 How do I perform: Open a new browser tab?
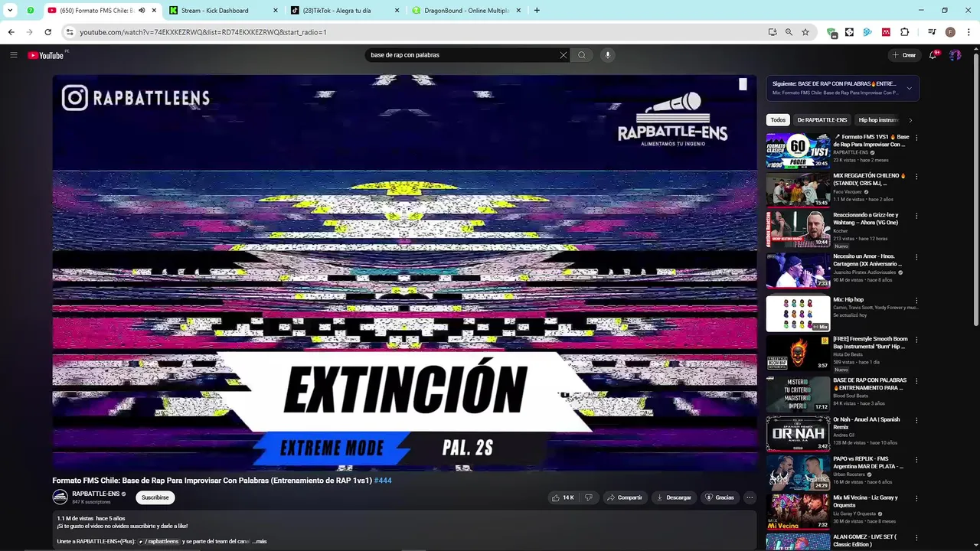point(537,11)
